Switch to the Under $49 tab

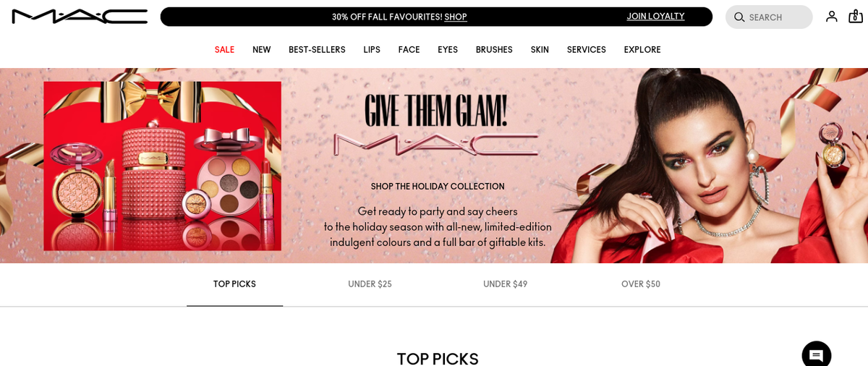coord(505,284)
